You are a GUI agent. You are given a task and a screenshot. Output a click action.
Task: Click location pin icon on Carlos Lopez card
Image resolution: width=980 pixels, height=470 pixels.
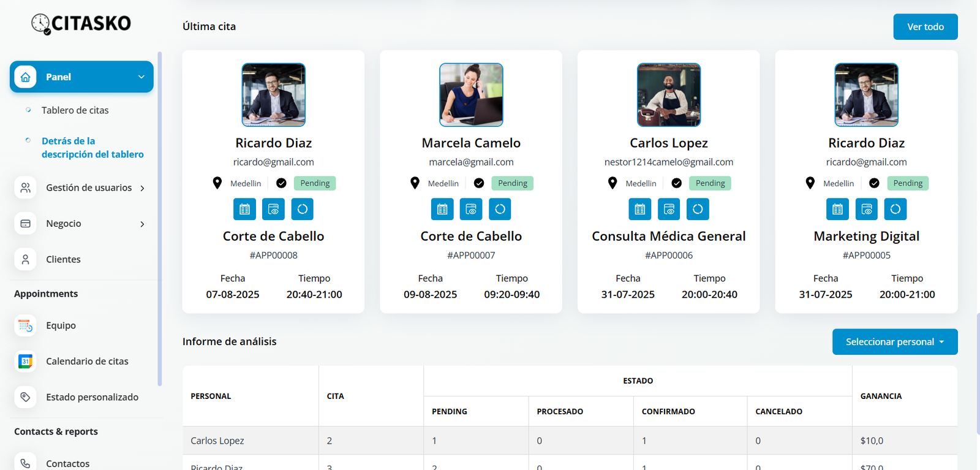(612, 183)
